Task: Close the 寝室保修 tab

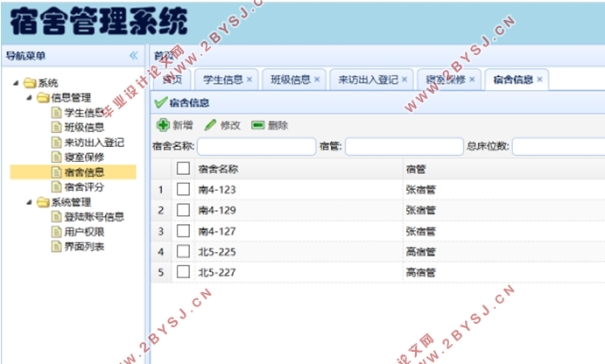Action: 472,80
